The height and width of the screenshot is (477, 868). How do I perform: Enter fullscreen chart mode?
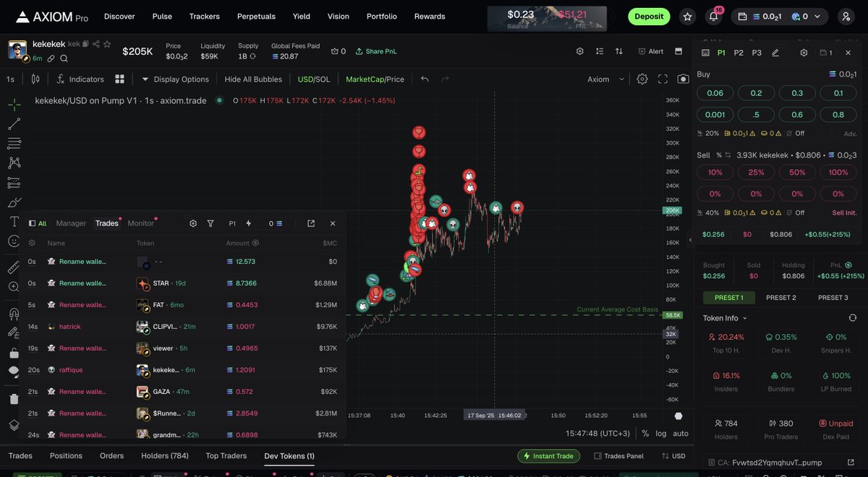663,79
